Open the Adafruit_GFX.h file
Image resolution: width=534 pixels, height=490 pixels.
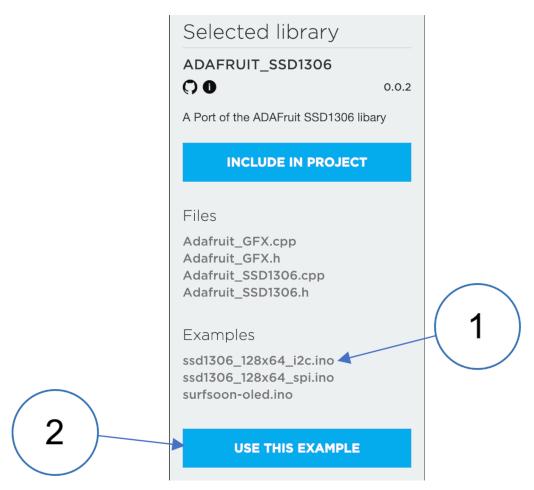coord(232,258)
